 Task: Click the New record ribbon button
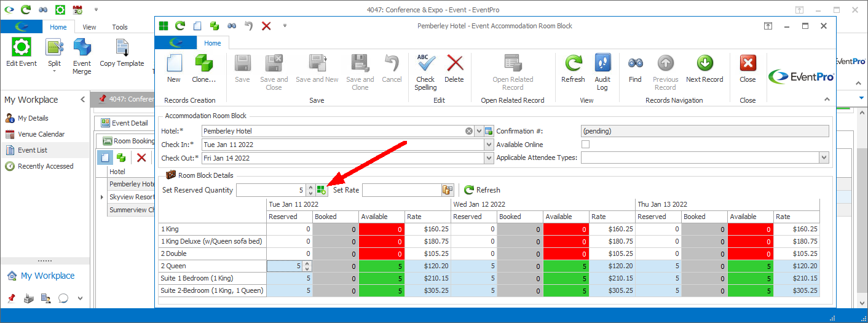pos(174,68)
